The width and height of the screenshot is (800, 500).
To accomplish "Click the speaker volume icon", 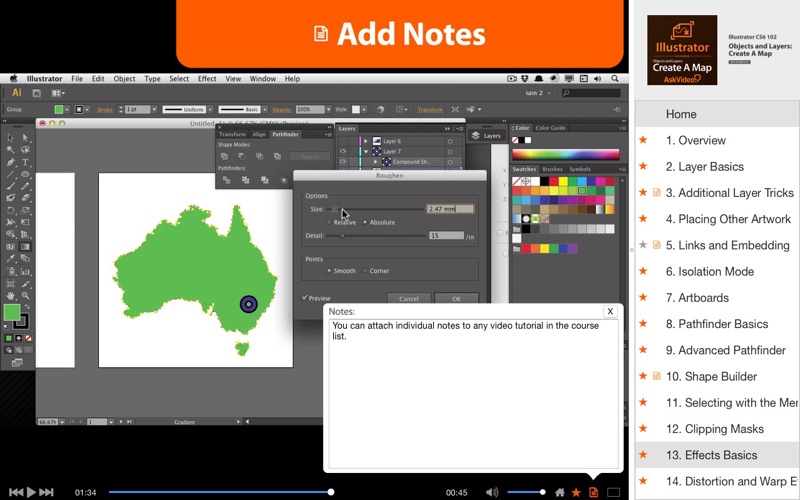I will click(x=492, y=492).
